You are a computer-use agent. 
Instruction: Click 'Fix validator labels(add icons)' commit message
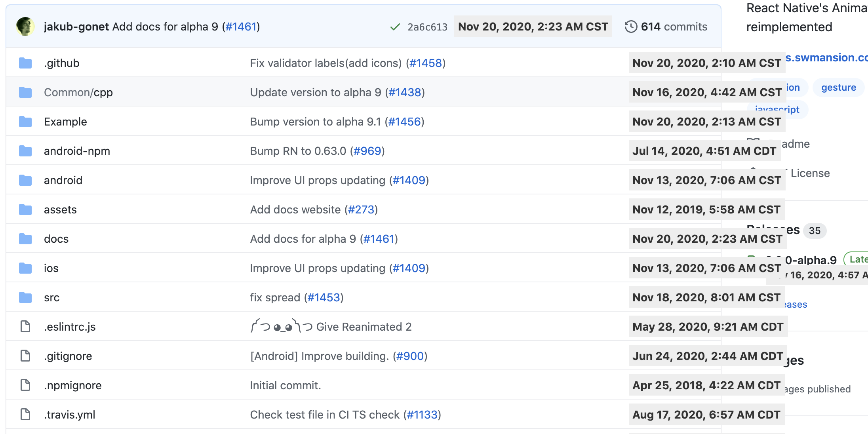coord(326,63)
